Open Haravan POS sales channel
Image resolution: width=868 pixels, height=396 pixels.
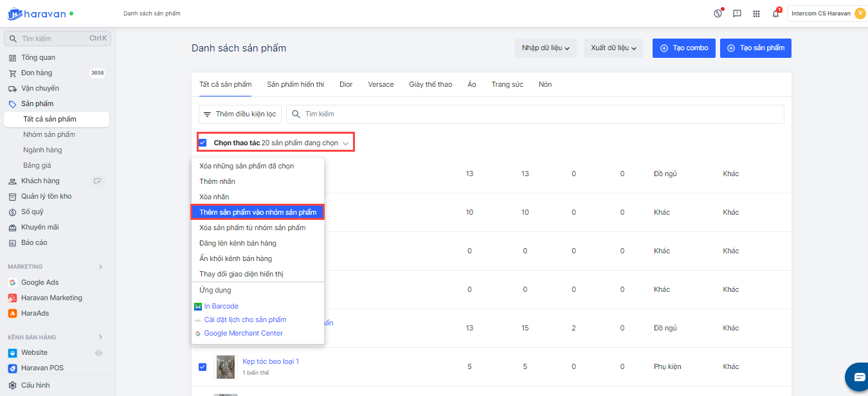tap(42, 368)
